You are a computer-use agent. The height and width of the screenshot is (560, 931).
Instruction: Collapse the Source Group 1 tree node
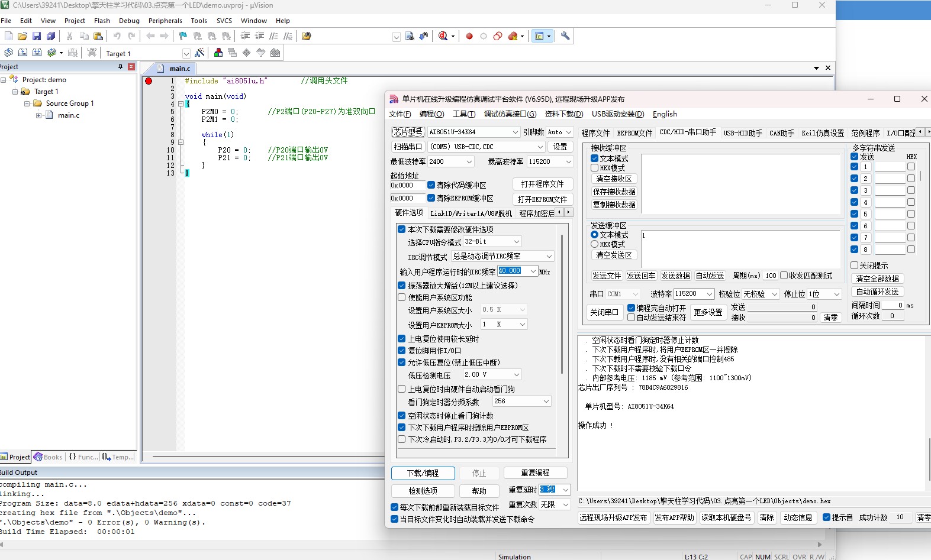coord(27,103)
